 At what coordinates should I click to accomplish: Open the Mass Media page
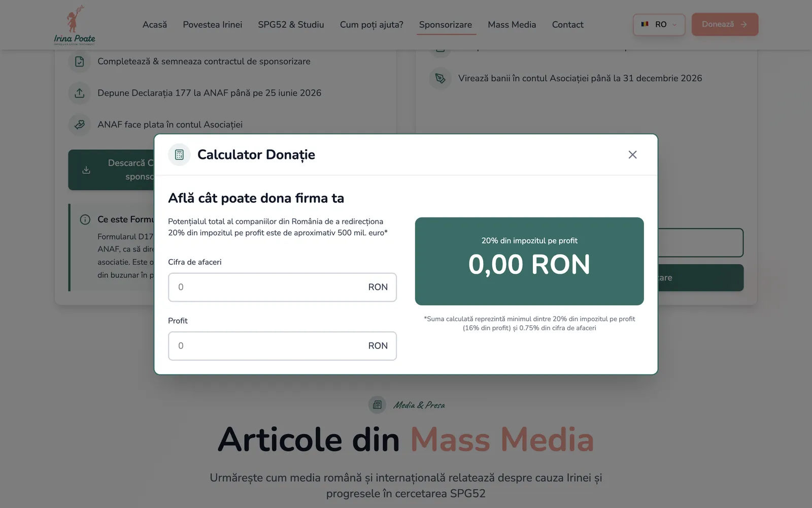pos(512,24)
